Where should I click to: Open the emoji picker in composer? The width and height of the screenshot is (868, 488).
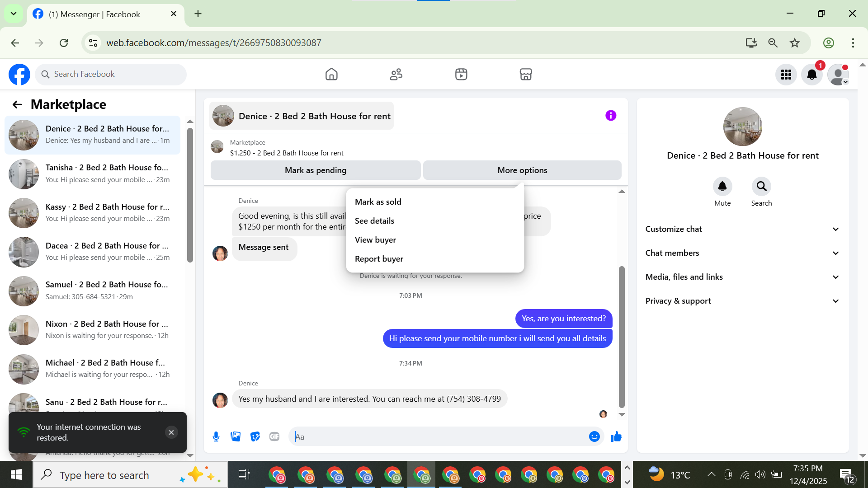[594, 436]
